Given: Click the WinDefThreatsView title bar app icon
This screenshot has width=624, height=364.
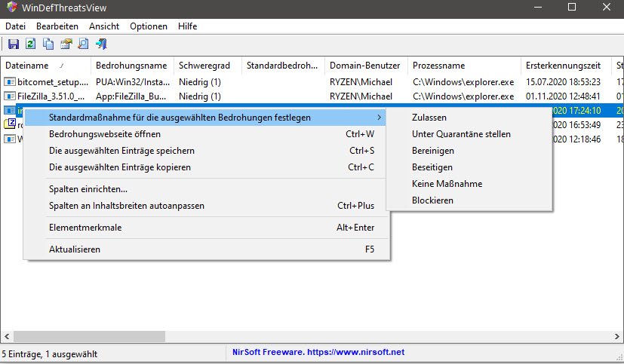Looking at the screenshot, I should (x=12, y=7).
